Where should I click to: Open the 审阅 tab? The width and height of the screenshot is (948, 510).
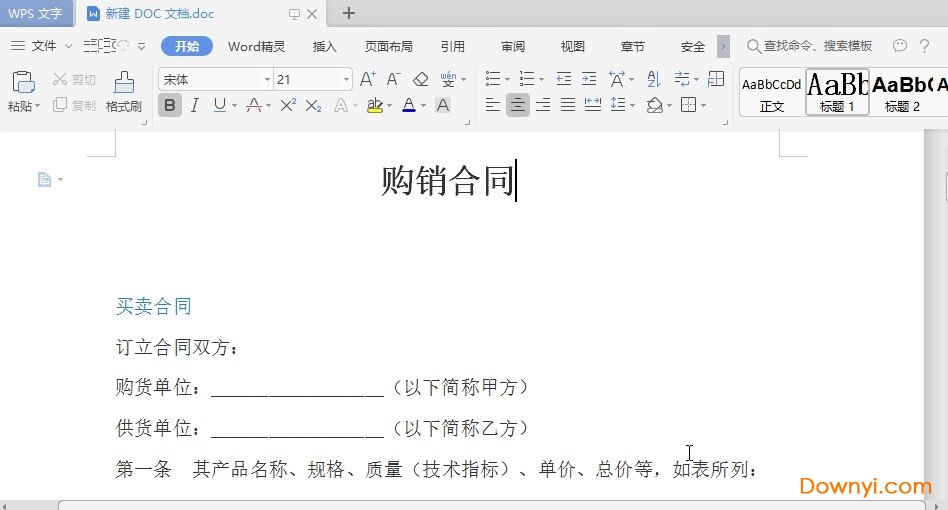[x=513, y=47]
